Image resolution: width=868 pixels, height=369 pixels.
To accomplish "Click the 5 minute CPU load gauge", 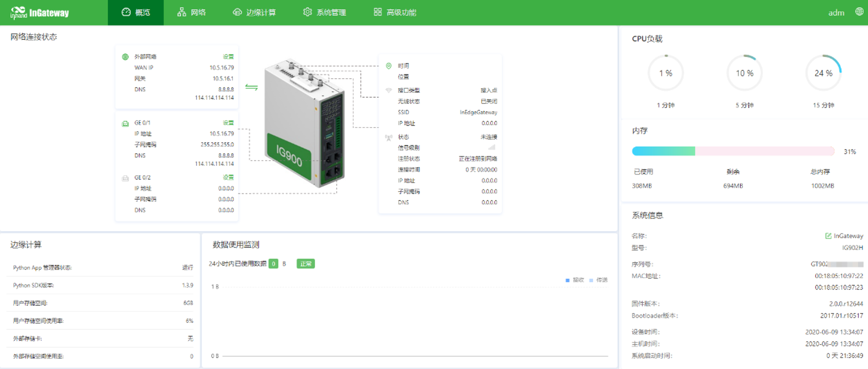I will 745,72.
